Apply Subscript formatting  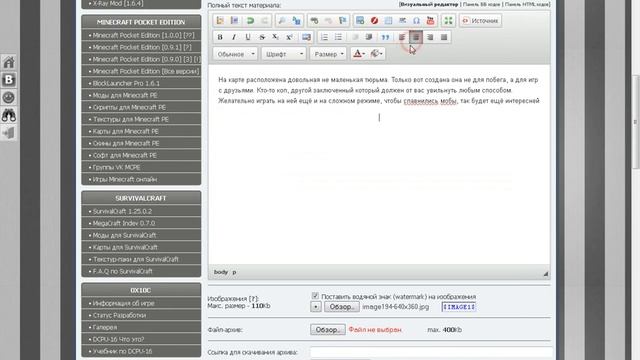[x=275, y=37]
